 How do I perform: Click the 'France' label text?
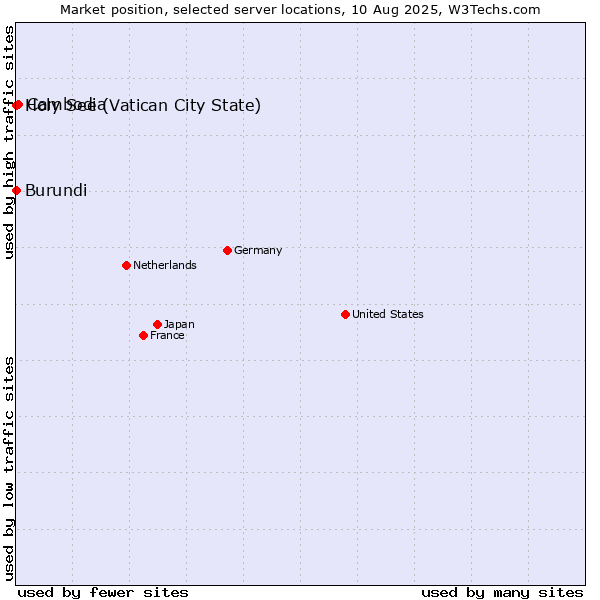167,336
